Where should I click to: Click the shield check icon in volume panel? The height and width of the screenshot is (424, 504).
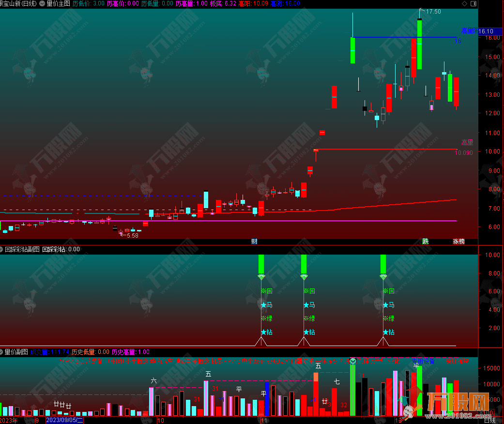(353, 361)
